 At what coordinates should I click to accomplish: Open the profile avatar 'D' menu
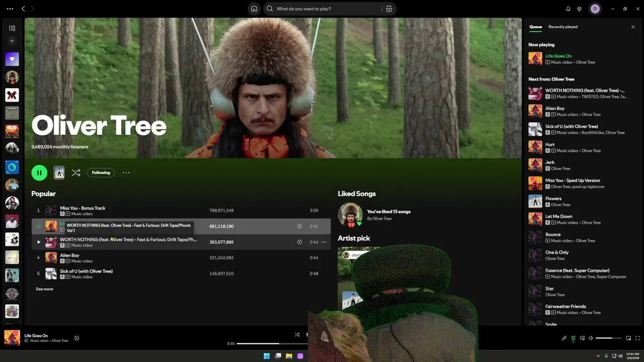[x=595, y=9]
